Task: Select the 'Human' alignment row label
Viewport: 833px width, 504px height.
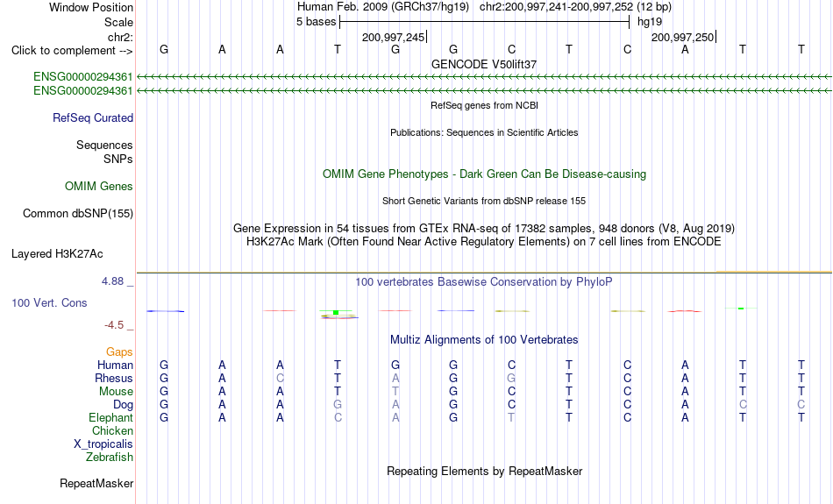Action: [115, 366]
